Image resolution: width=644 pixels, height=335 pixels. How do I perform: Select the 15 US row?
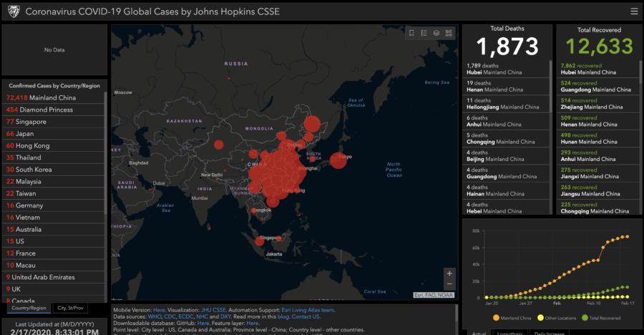pos(54,241)
